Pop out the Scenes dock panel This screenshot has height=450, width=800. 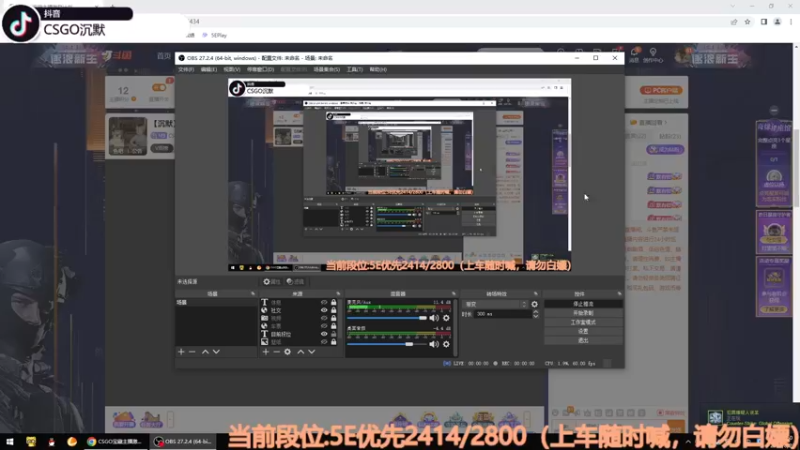(x=253, y=294)
